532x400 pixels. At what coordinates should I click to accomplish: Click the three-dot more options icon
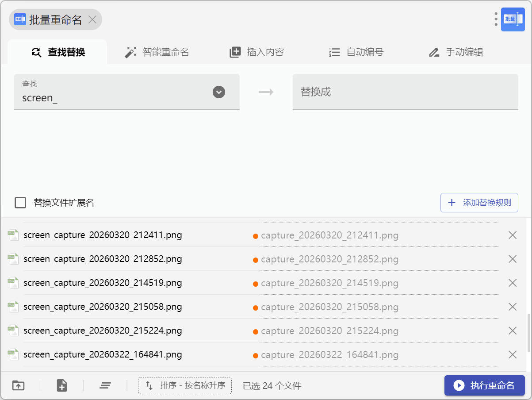[496, 19]
